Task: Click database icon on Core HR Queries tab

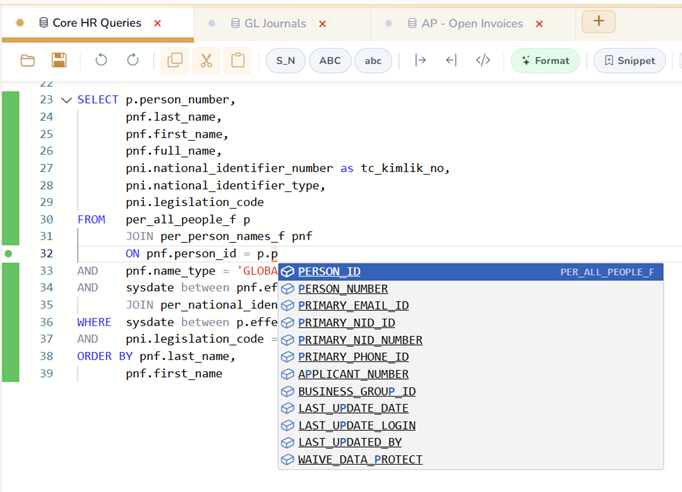Action: pos(43,23)
